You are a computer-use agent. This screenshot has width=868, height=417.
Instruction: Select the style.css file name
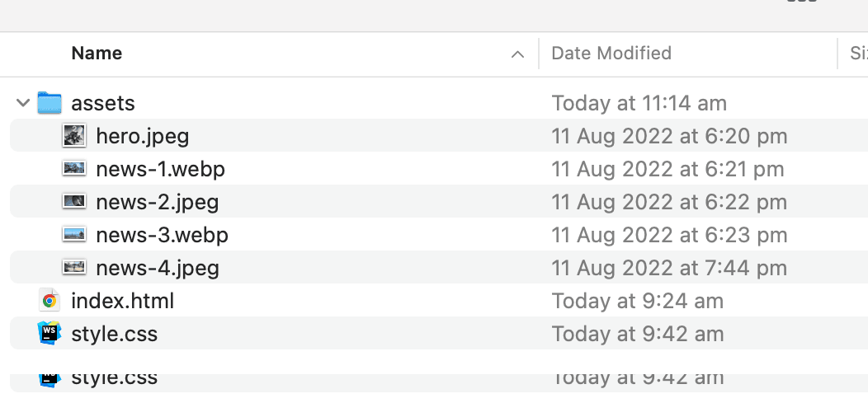115,334
